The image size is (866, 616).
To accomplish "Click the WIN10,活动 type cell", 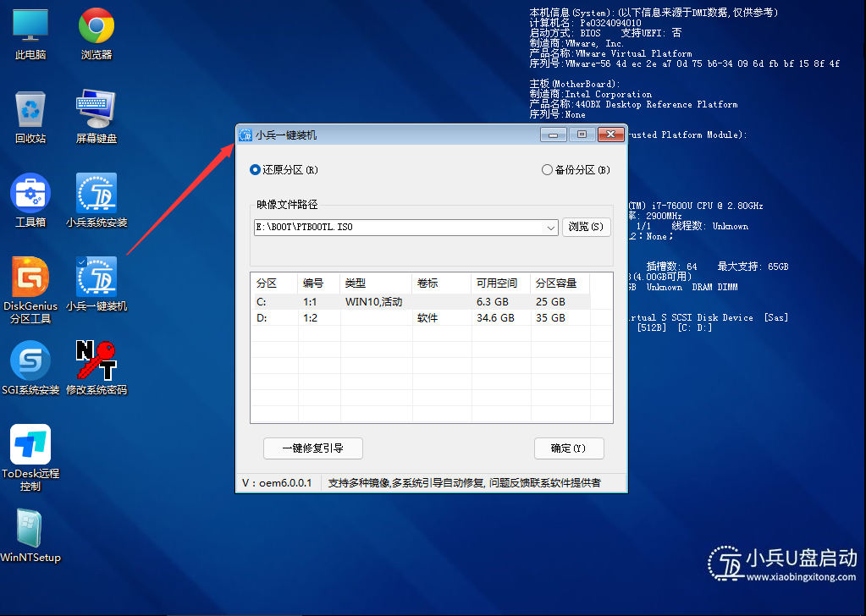I will tap(374, 302).
